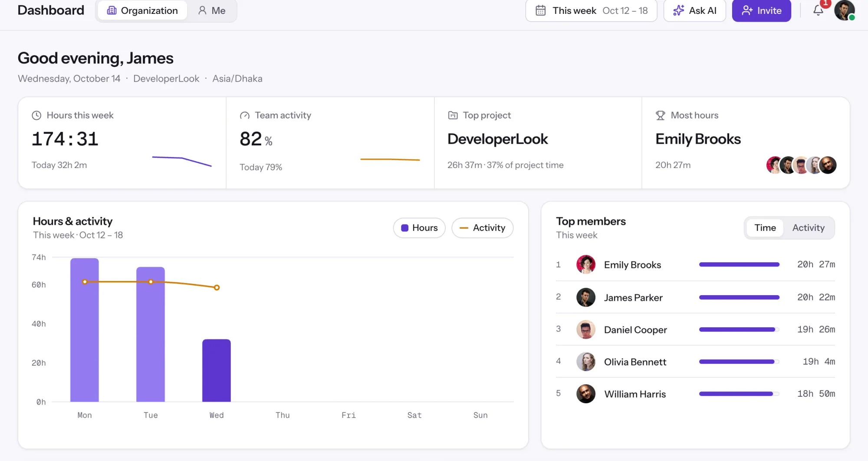Click the Monday hours bar

coord(85,330)
